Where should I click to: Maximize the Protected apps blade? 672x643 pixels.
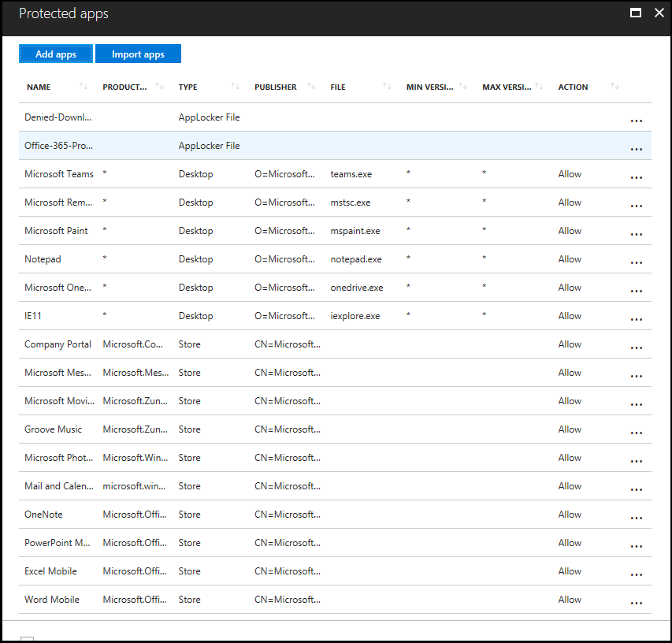point(636,13)
